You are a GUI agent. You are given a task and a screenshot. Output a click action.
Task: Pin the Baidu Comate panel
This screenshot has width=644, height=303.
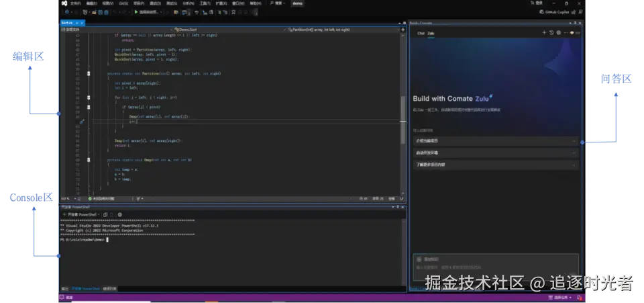click(x=575, y=23)
